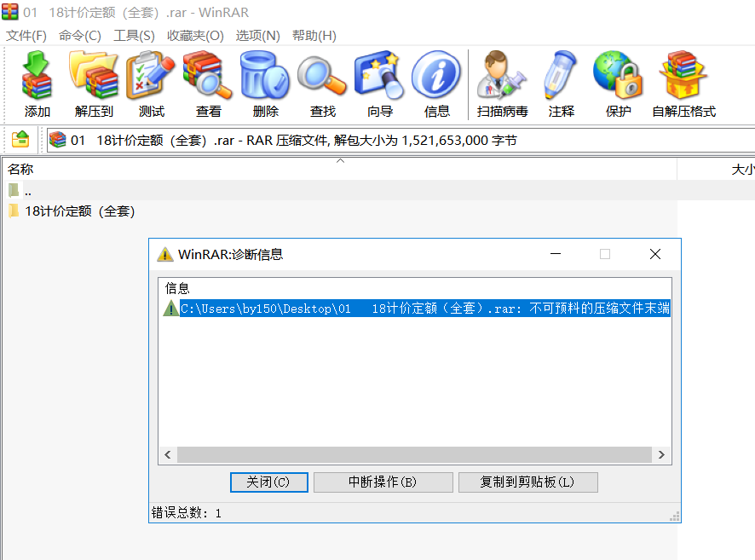Click the error total (错误总数: 1) status text

186,513
